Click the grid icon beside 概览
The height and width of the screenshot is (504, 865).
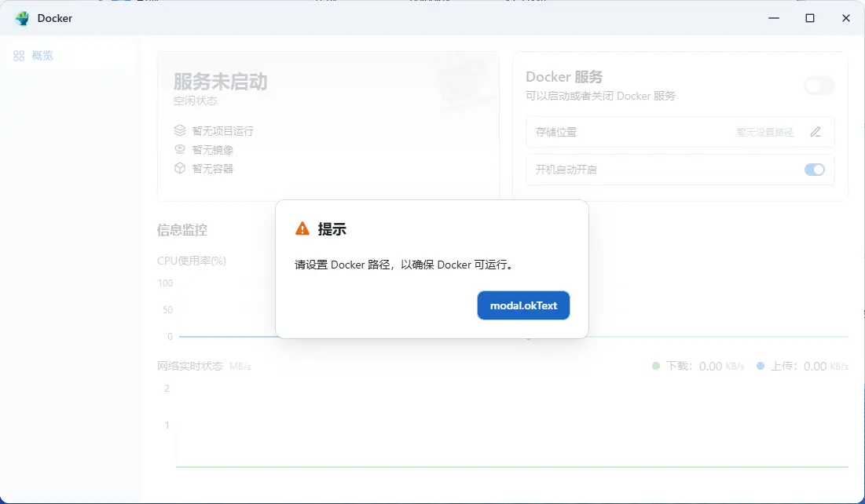click(19, 56)
